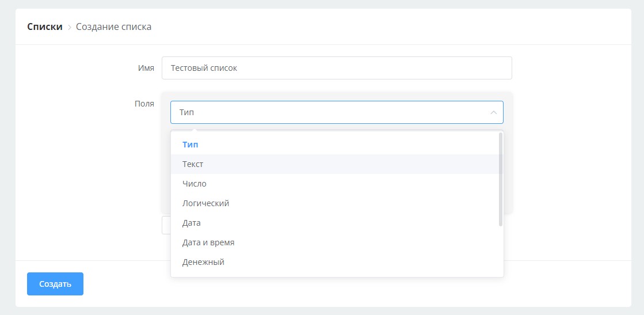
Task: Click the breadcrumb separator chevron
Action: [69, 27]
